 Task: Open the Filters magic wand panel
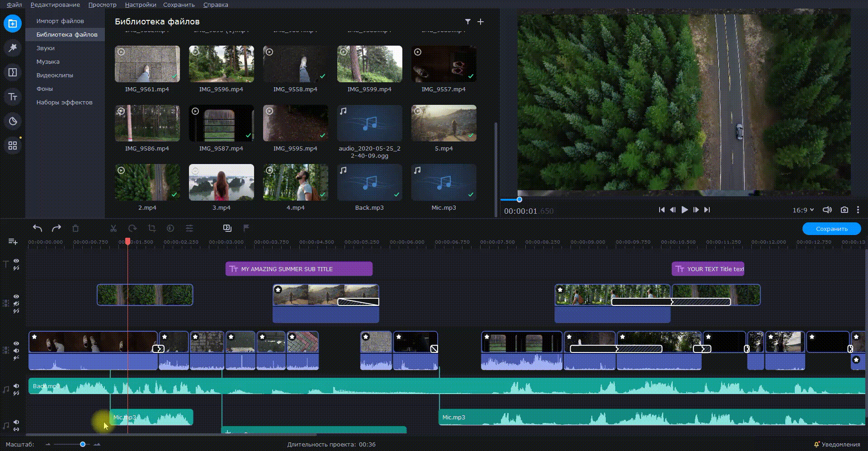[x=13, y=48]
